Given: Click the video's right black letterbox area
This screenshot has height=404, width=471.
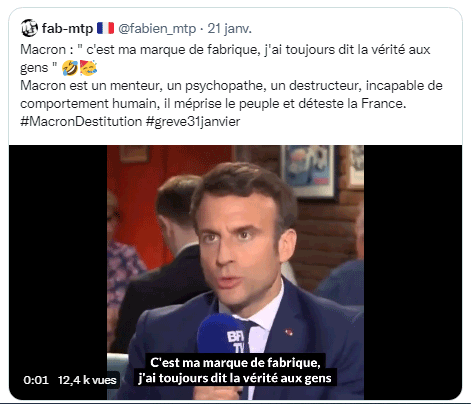Looking at the screenshot, I should 413,272.
